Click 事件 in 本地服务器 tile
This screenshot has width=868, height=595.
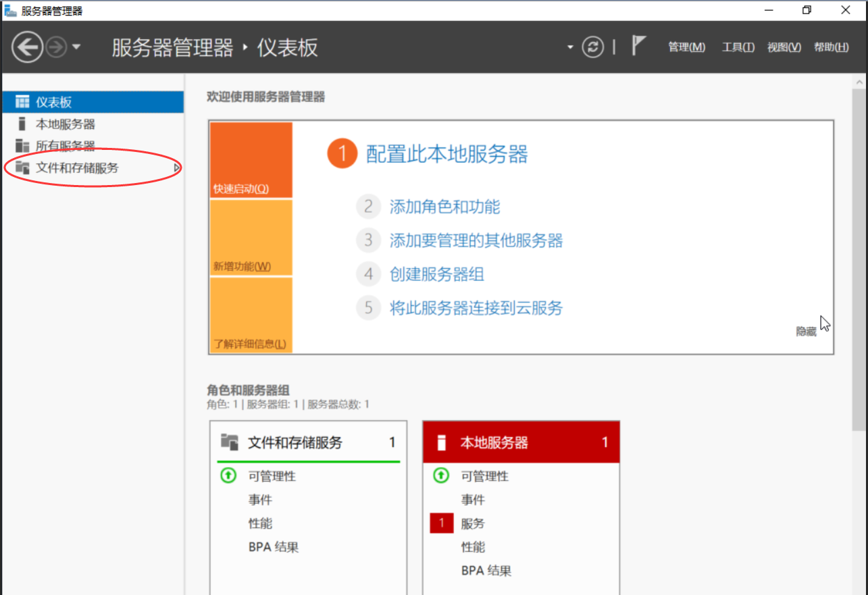pyautogui.click(x=473, y=500)
